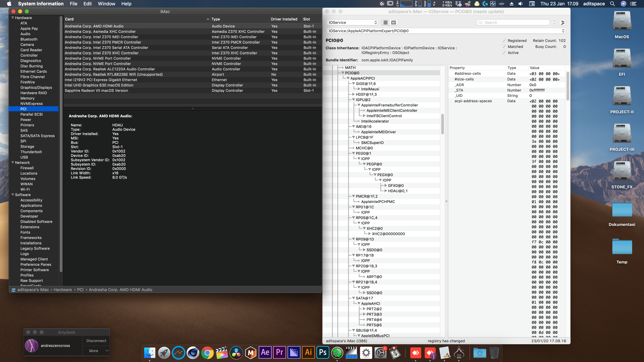Click the IORegistryExplorer Search field
The height and width of the screenshot is (362, 644).
513,22
